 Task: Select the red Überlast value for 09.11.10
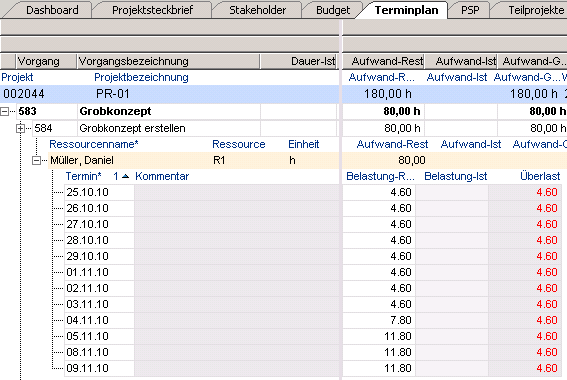[x=547, y=368]
